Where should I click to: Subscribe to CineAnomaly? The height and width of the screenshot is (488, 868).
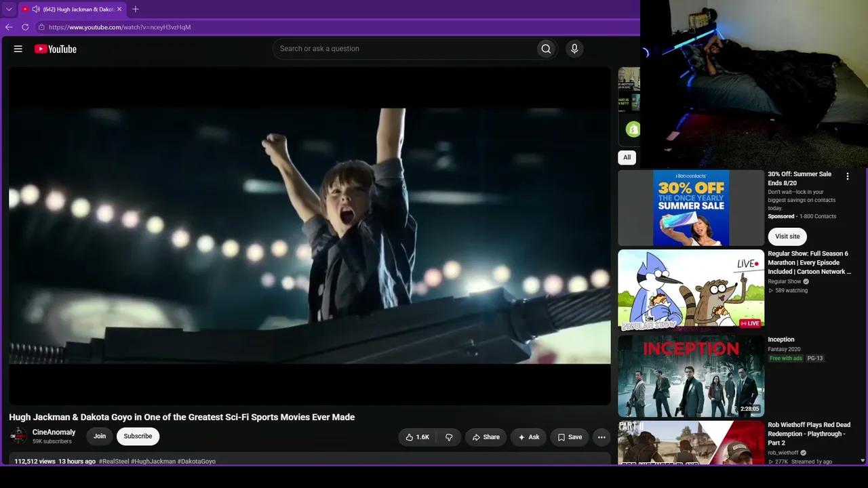138,436
